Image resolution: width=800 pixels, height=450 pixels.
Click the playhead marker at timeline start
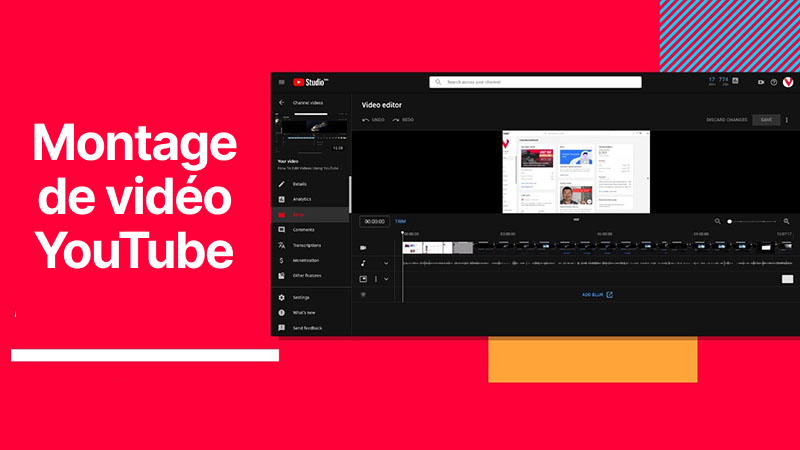click(403, 233)
